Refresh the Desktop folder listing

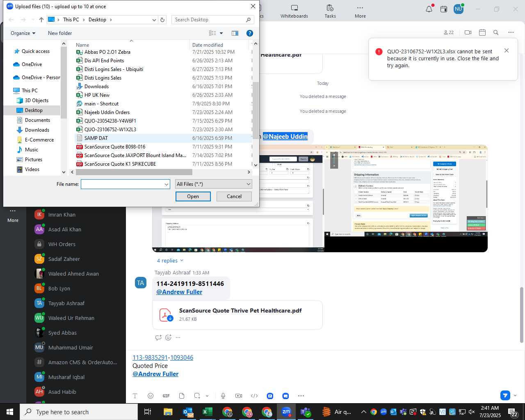162,20
